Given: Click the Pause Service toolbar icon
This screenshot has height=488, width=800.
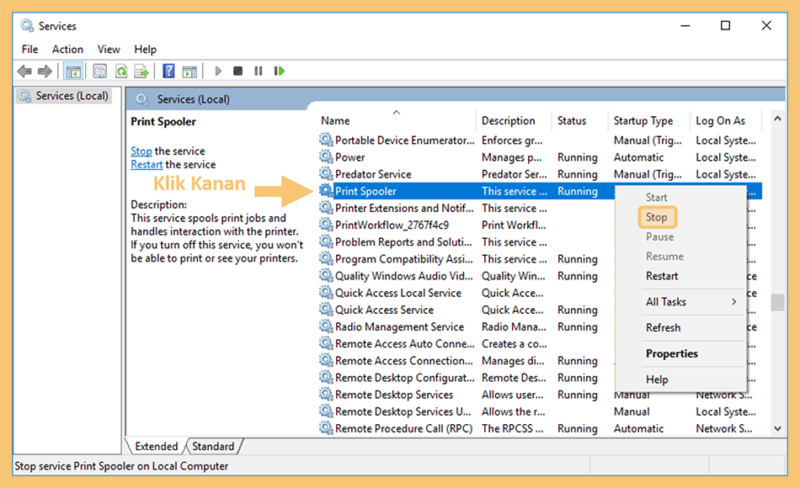Looking at the screenshot, I should pyautogui.click(x=258, y=71).
